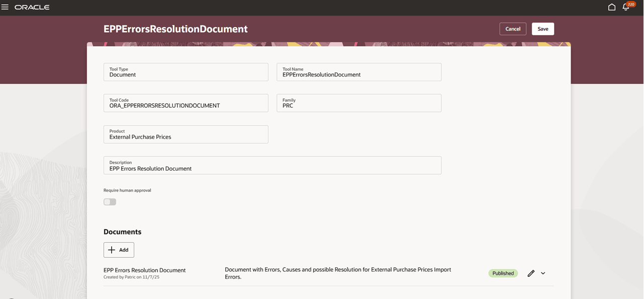Edit document using the pencil icon
The image size is (644, 299).
[x=530, y=273]
